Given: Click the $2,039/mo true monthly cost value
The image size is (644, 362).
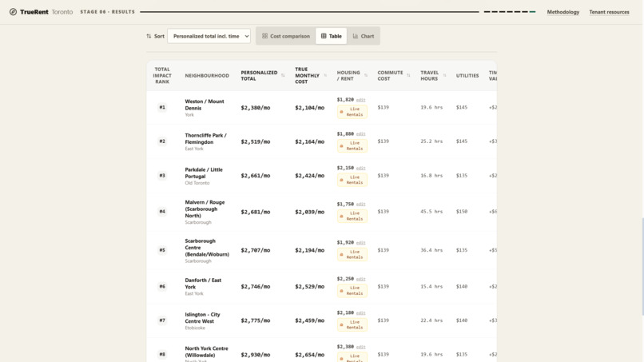Looking at the screenshot, I should click(310, 212).
